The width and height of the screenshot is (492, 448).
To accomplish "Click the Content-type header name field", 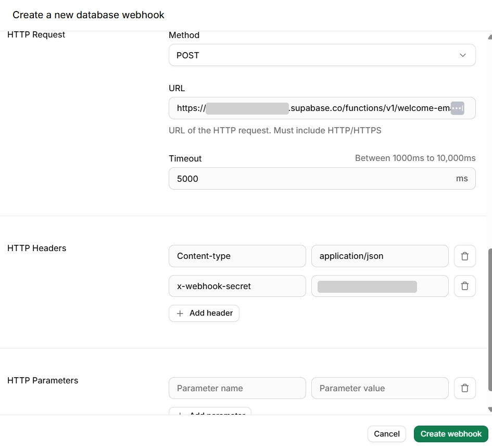I will (x=237, y=256).
